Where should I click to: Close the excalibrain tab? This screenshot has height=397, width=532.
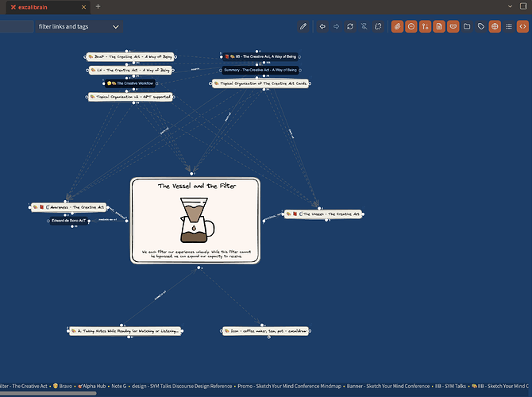[x=83, y=7]
